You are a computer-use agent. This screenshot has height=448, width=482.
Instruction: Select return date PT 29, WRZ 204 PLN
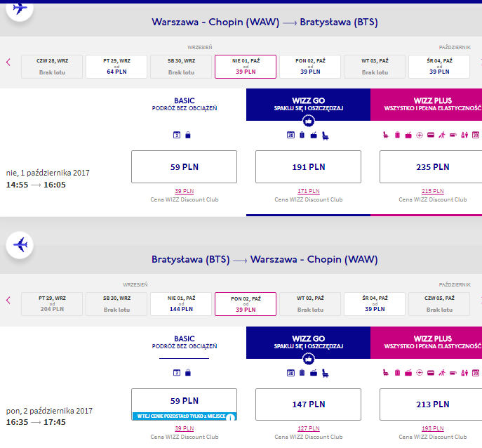click(x=52, y=304)
